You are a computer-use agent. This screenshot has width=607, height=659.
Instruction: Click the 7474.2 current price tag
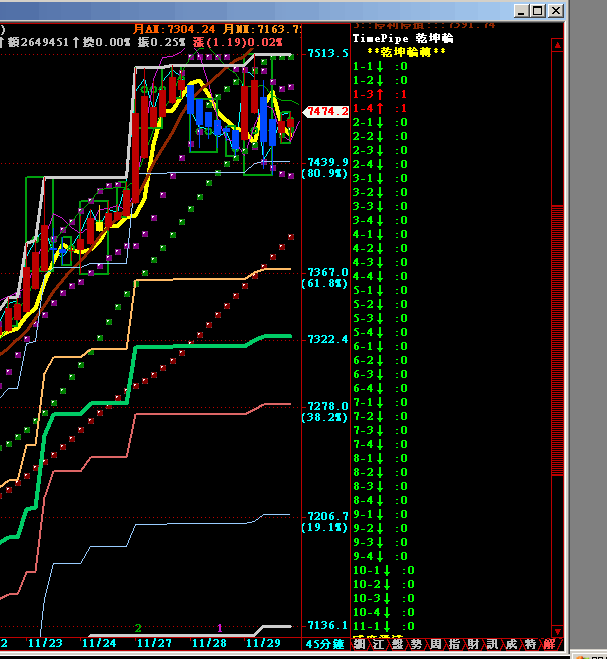tap(328, 112)
